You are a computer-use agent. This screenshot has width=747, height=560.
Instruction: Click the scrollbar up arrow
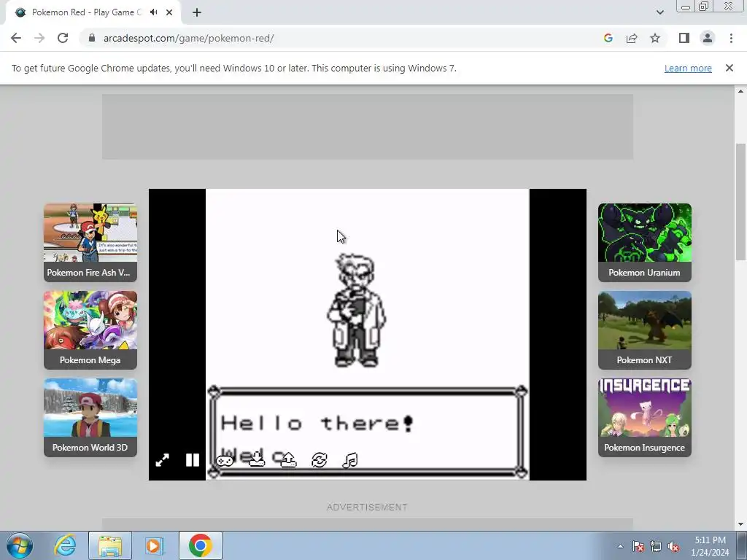pos(740,90)
